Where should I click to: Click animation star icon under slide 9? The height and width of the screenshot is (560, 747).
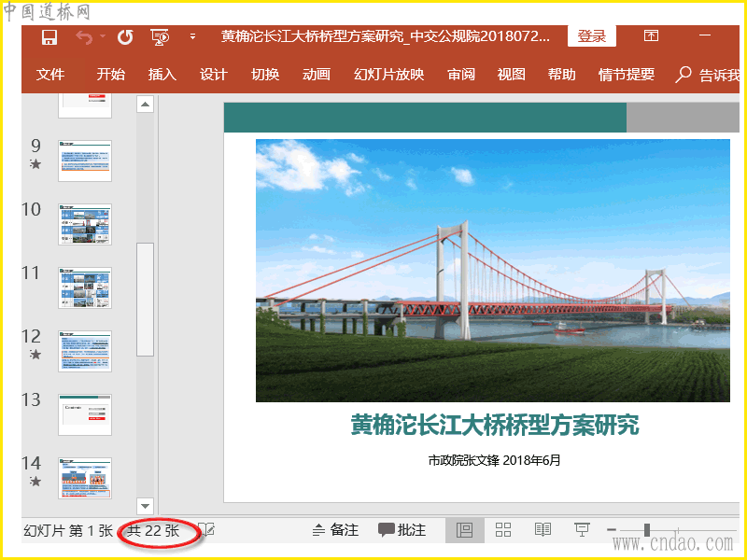point(35,164)
